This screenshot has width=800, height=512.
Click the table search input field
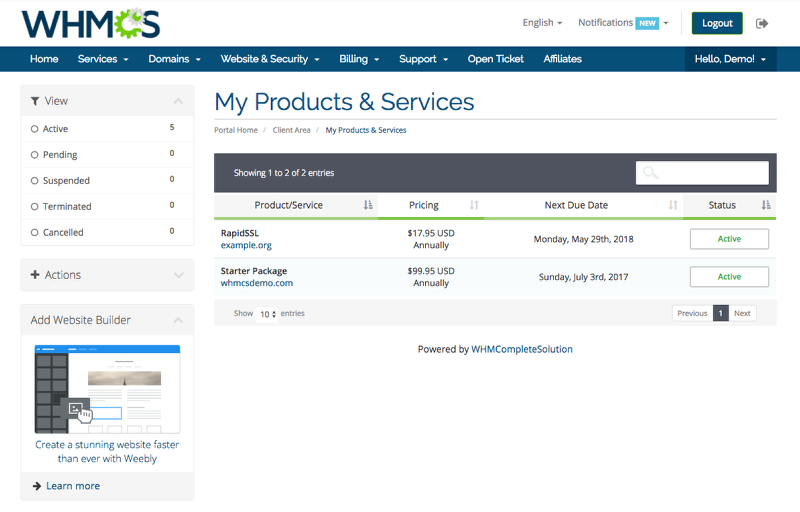click(702, 173)
